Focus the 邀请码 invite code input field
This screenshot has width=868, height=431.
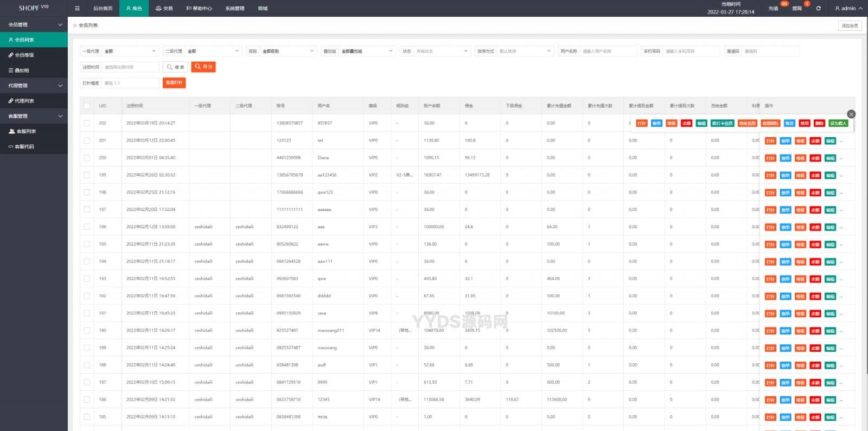pyautogui.click(x=770, y=51)
